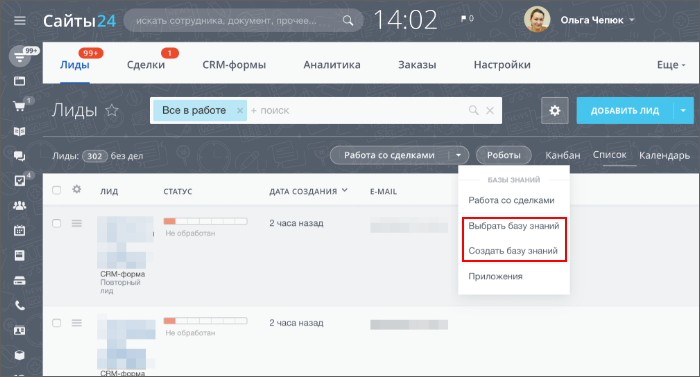Open the calendar icon in sidebar
700x377 pixels.
(x=19, y=230)
